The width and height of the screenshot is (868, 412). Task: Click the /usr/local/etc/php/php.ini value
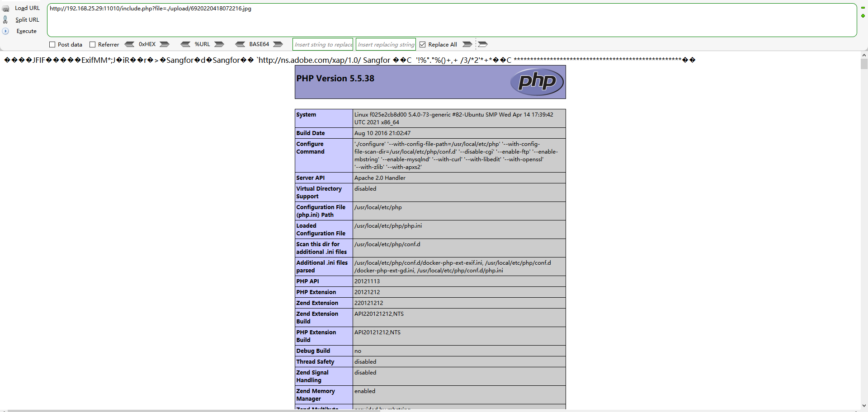tap(388, 226)
